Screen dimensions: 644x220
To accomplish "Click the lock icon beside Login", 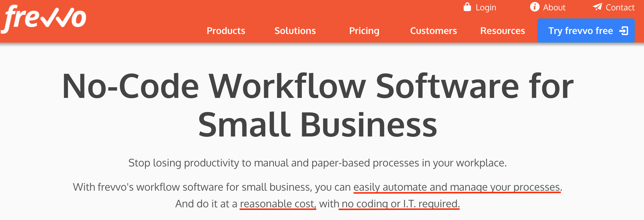I will (x=467, y=7).
